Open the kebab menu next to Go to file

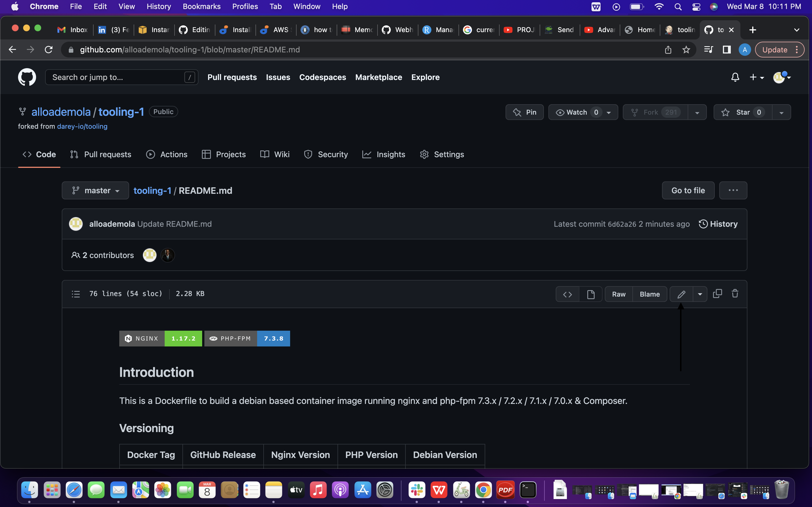(x=733, y=190)
